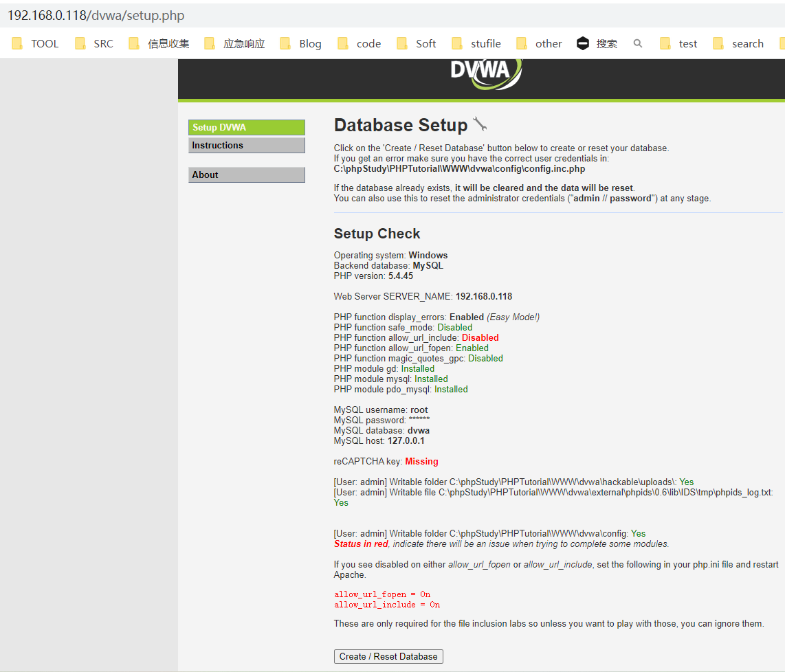Image resolution: width=785 pixels, height=672 pixels.
Task: Open the test bookmark folder
Action: 679,43
